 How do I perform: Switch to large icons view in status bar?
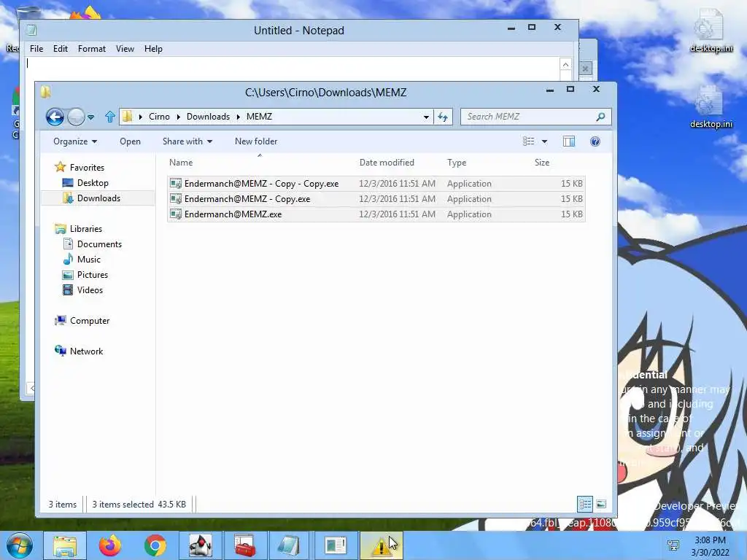(601, 504)
